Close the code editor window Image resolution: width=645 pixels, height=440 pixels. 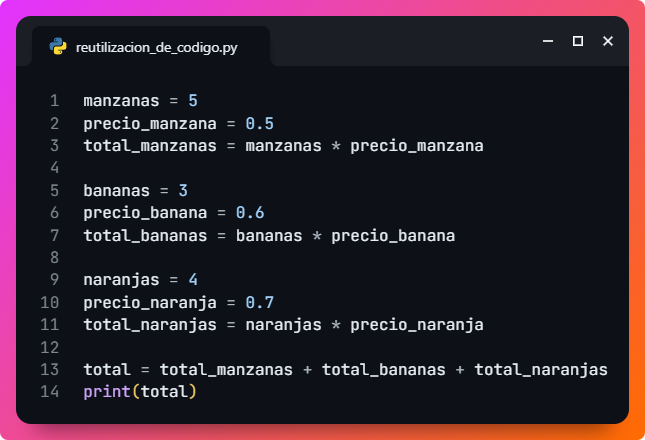pyautogui.click(x=607, y=41)
